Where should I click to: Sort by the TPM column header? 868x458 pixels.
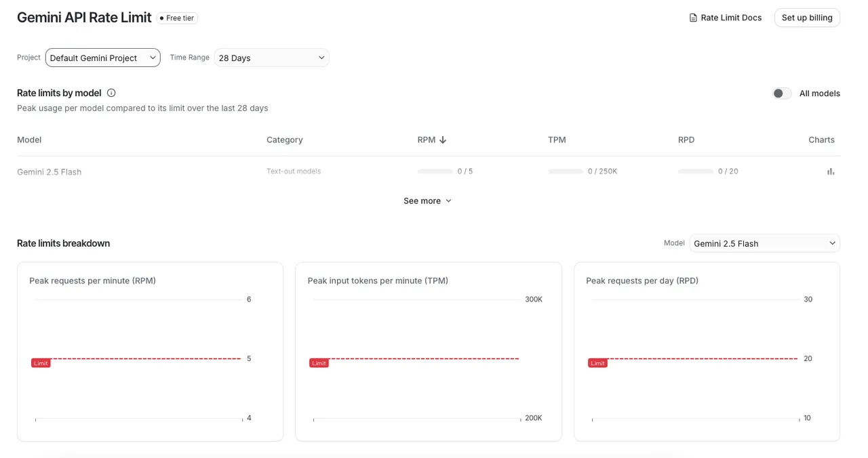[x=557, y=140]
